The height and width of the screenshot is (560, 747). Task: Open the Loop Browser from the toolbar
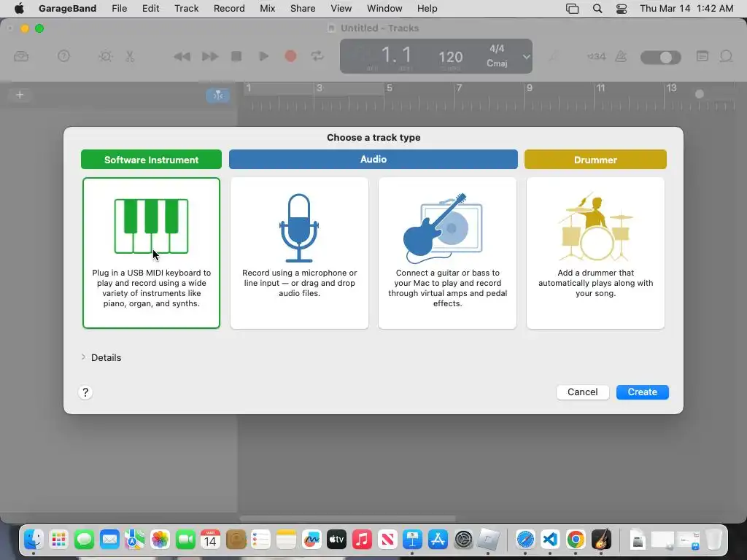(726, 57)
